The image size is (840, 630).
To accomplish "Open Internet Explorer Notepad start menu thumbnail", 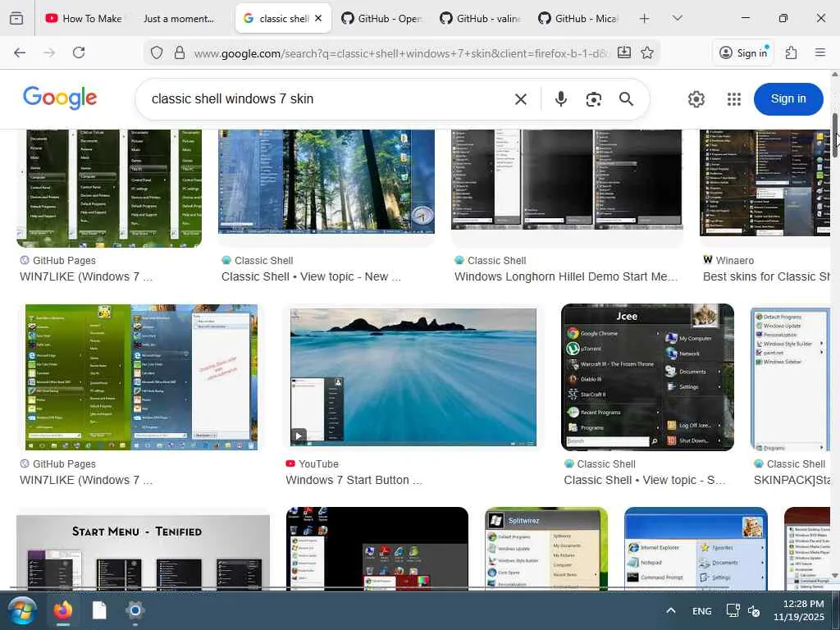I will tap(696, 549).
